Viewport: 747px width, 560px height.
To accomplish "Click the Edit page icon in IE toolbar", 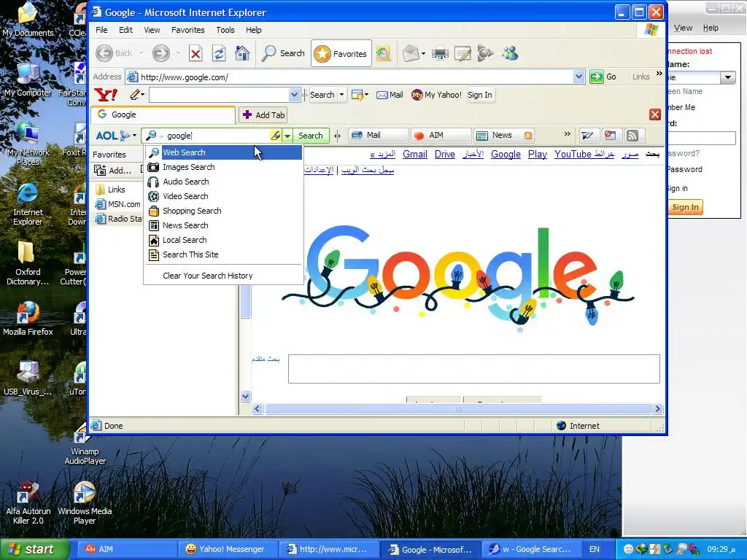I will click(x=462, y=53).
